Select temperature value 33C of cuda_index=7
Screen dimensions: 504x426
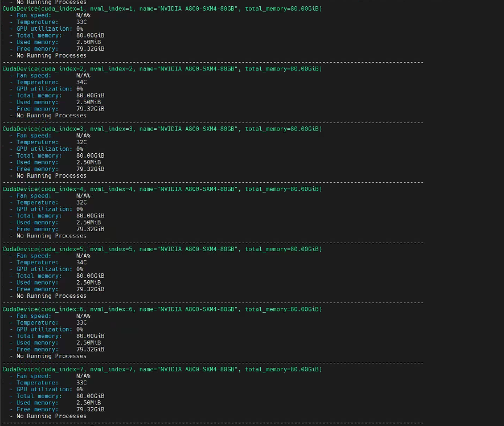click(81, 383)
